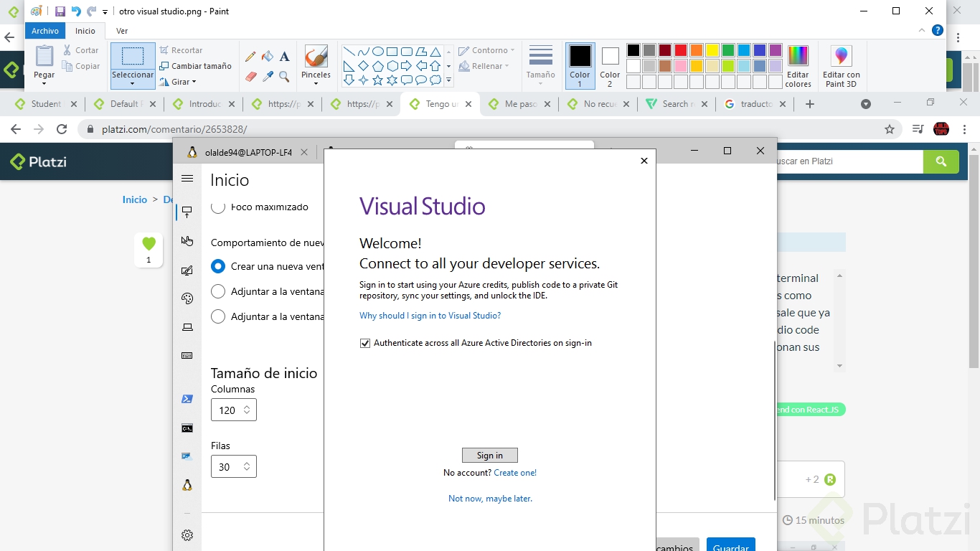Image resolution: width=980 pixels, height=551 pixels.
Task: Click the Not now, maybe later link
Action: click(x=490, y=499)
